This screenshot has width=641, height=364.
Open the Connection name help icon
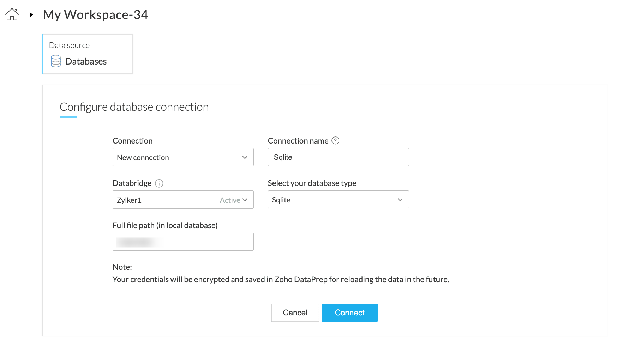pyautogui.click(x=336, y=141)
